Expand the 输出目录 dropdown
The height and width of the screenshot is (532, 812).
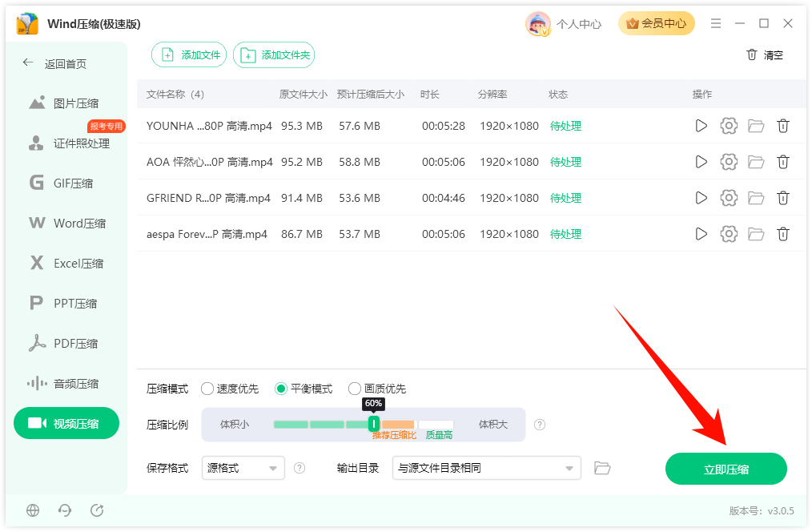pos(486,468)
